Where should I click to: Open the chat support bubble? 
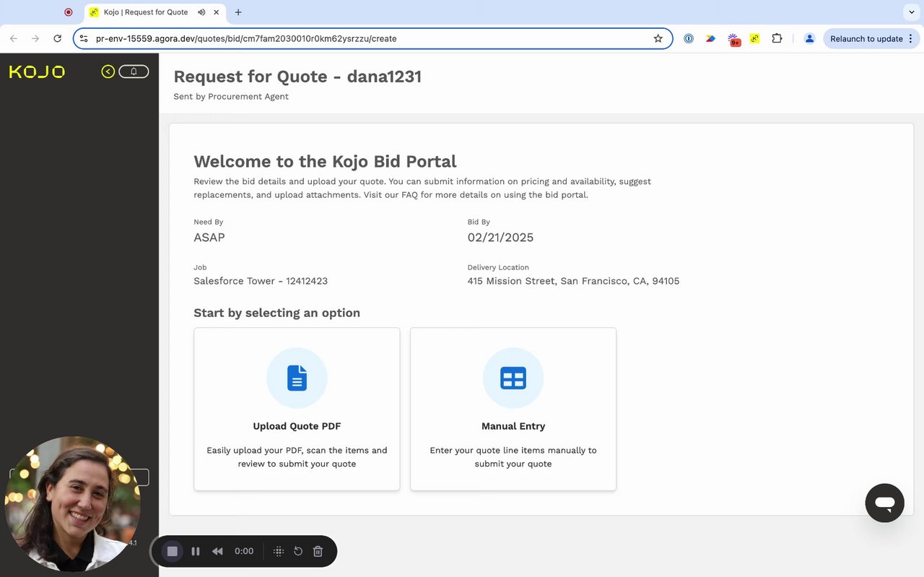884,503
